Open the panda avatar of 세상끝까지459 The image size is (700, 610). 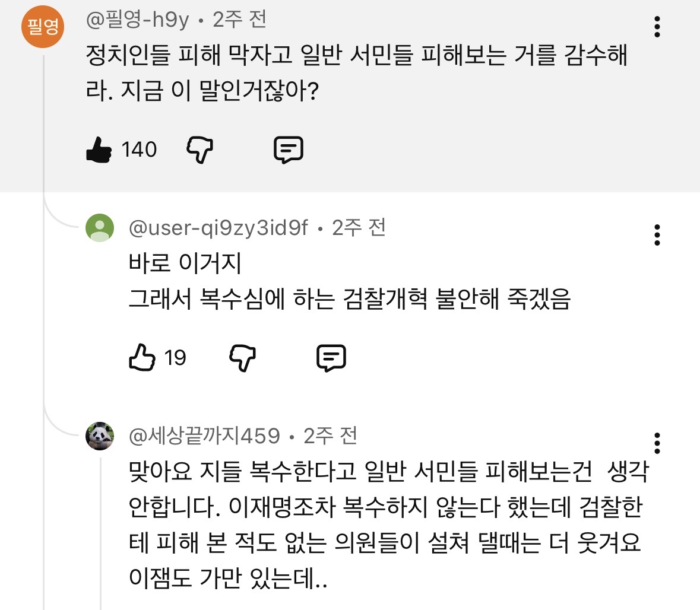[100, 436]
